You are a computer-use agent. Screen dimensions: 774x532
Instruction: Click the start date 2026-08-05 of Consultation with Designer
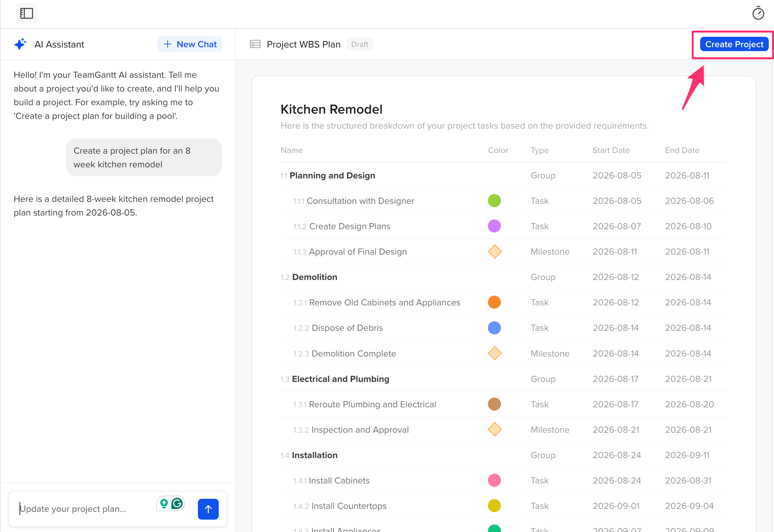click(x=617, y=201)
